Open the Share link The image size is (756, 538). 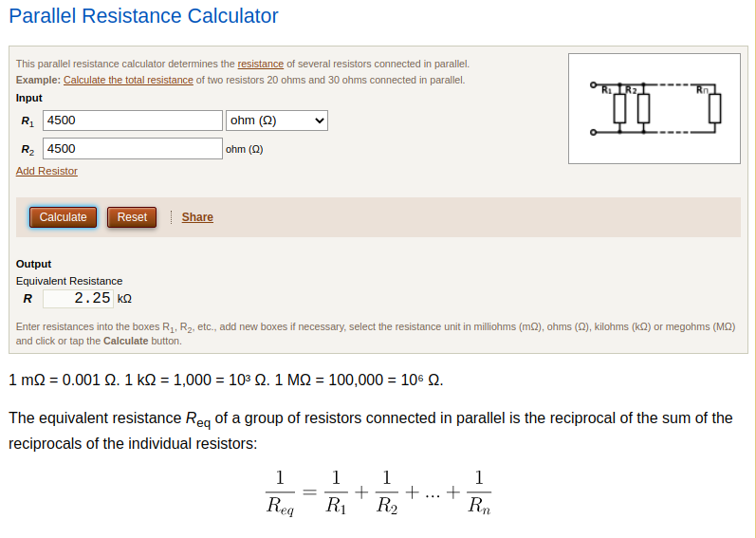[x=197, y=217]
